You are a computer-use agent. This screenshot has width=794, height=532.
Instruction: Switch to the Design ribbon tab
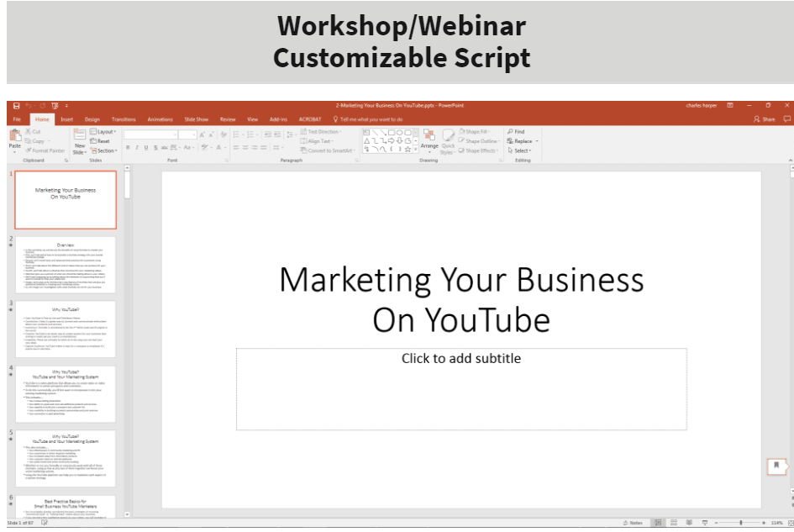(92, 119)
